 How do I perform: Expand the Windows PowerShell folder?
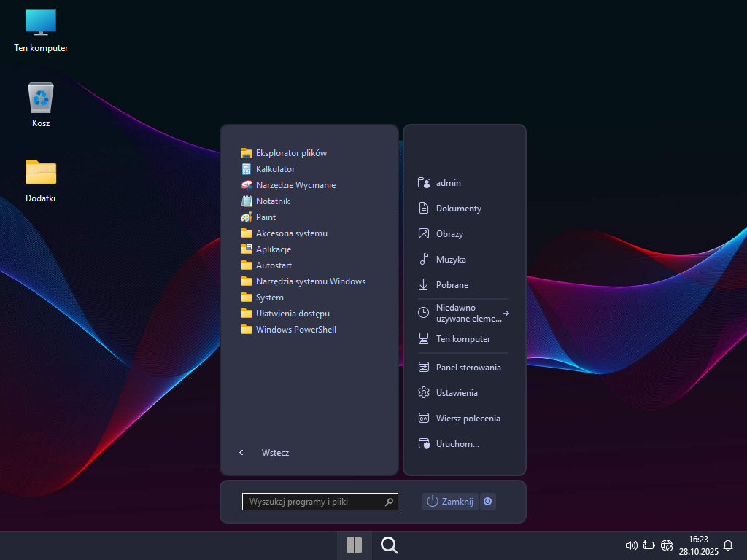[295, 330]
